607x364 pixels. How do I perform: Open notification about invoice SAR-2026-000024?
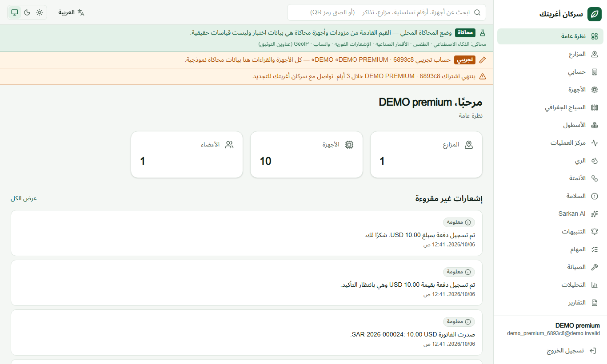247,332
